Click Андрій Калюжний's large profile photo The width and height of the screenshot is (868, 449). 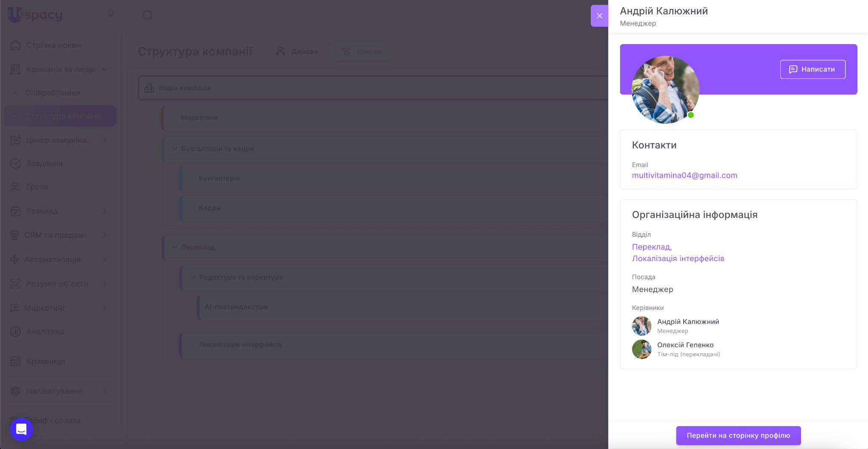click(665, 90)
